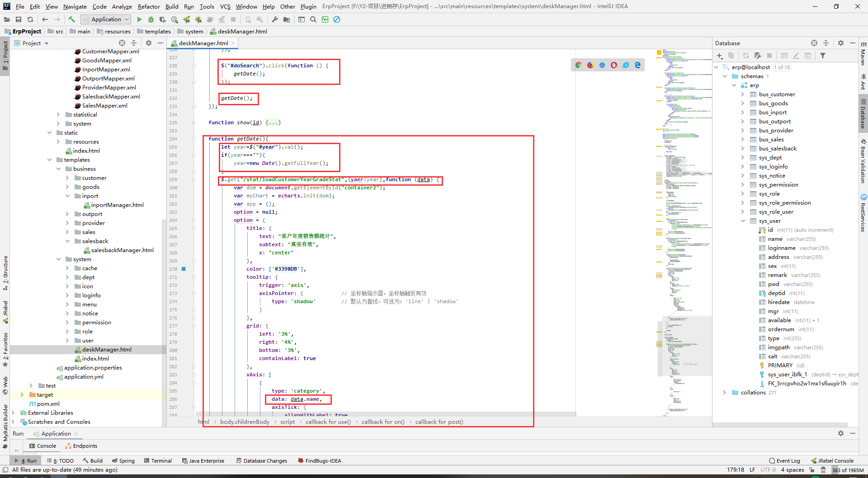Open in Chrome browser from editor popup
The width and height of the screenshot is (868, 478).
pyautogui.click(x=578, y=65)
